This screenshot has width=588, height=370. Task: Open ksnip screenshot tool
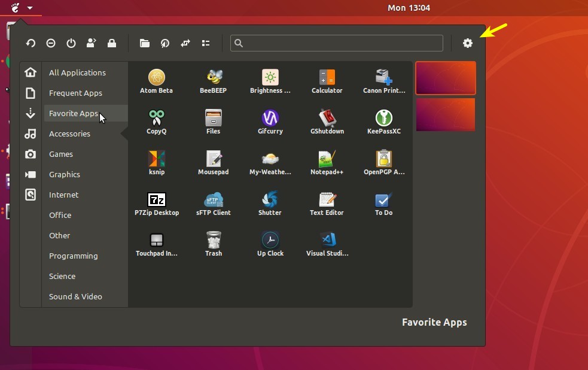(x=156, y=162)
